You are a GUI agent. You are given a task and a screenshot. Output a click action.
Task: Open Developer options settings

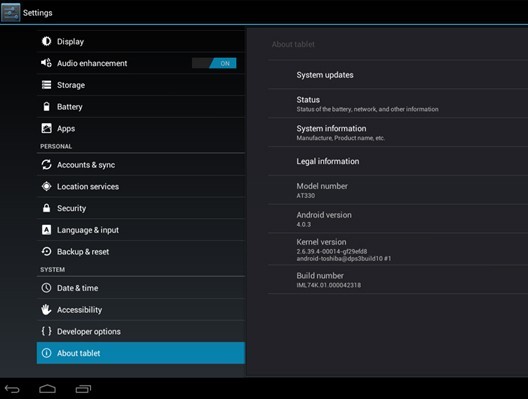click(x=141, y=331)
